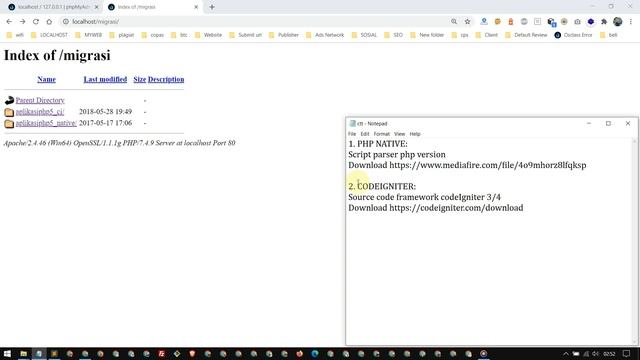Open the Default Review bookmark folder
Image resolution: width=640 pixels, height=360 pixels.
527,35
